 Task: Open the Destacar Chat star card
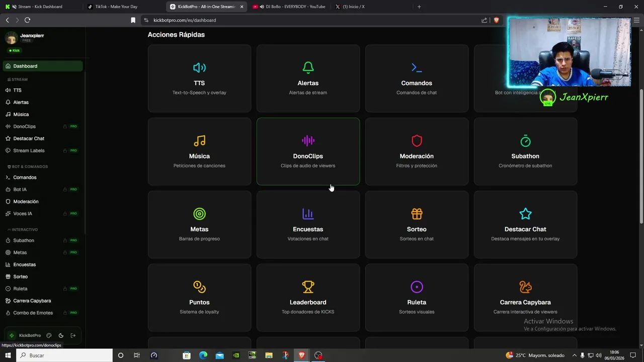click(x=525, y=224)
